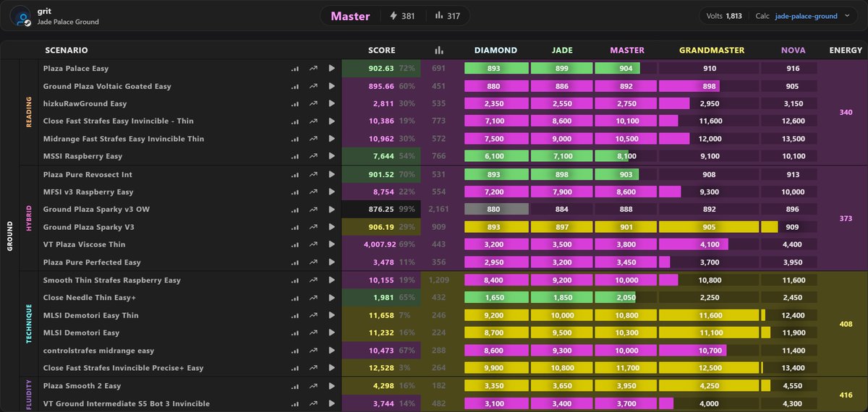Open signal bars for controlstrafes midrange easy
The image size is (868, 412).
[294, 351]
